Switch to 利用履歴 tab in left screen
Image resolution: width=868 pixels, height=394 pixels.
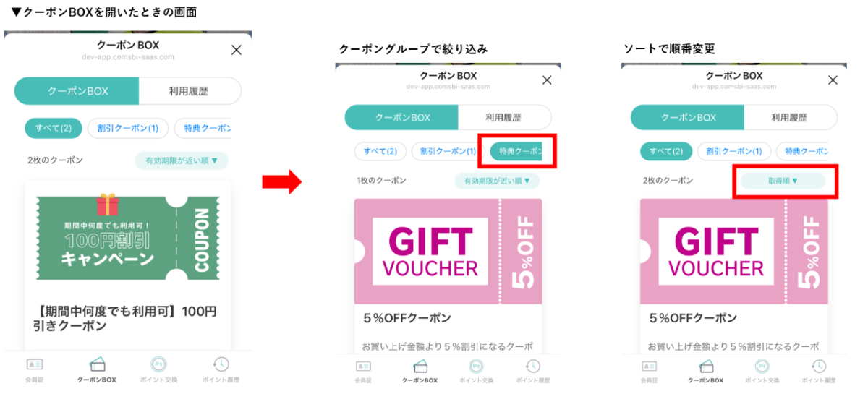tap(190, 91)
